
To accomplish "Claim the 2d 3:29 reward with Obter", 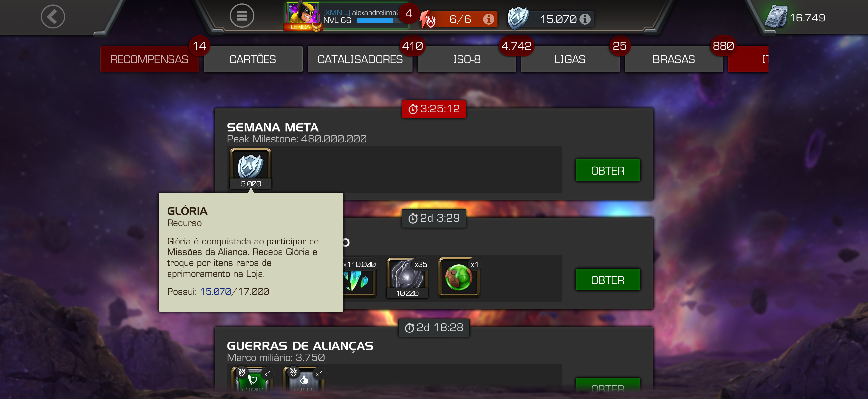I will [x=607, y=280].
